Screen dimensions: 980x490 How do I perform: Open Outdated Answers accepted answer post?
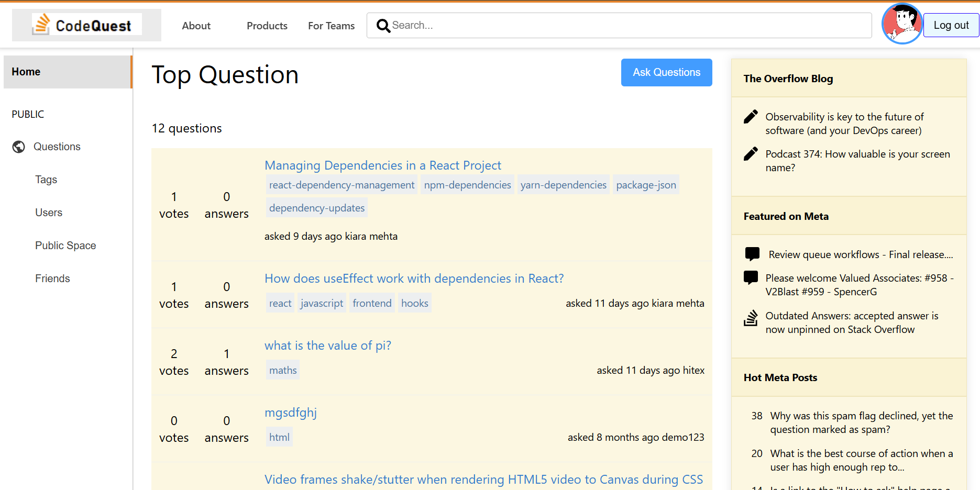click(852, 322)
